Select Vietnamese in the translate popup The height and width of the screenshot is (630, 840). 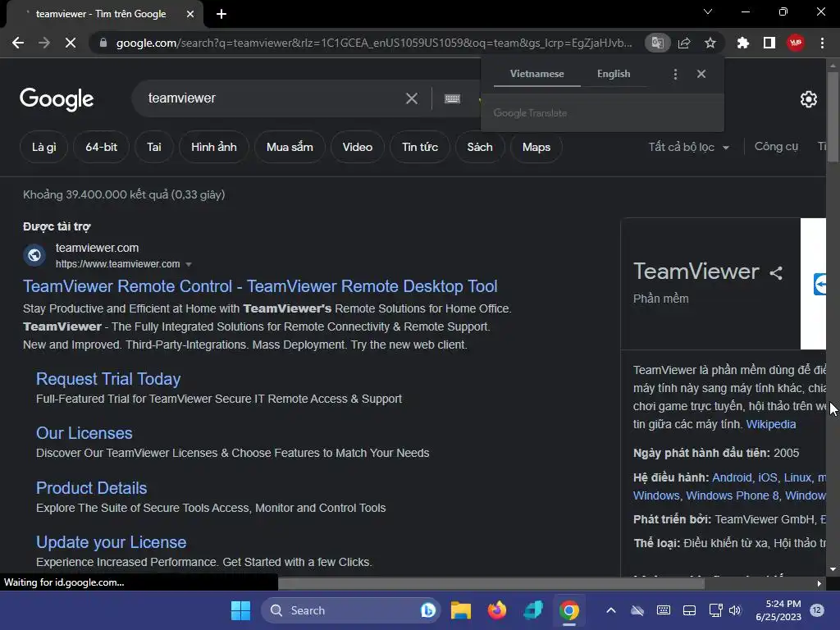536,74
